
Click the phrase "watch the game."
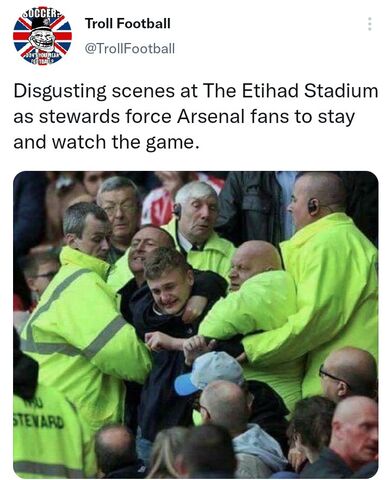[125, 143]
